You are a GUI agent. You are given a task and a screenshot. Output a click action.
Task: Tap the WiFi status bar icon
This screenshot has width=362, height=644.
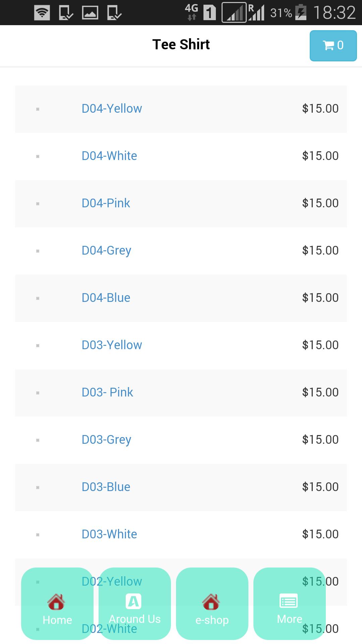(42, 13)
